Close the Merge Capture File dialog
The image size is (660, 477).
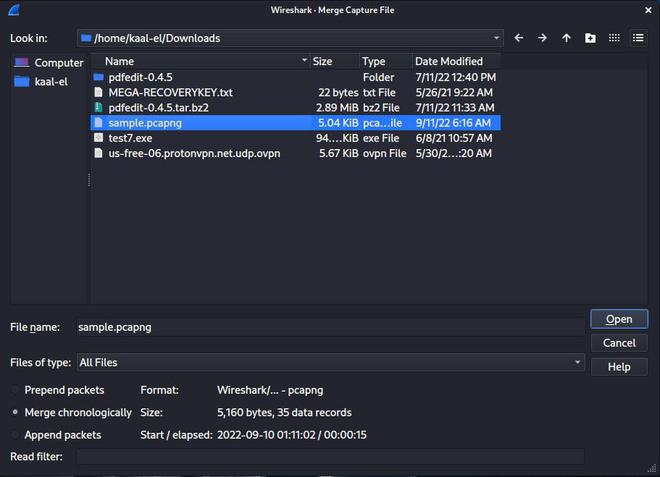click(x=648, y=10)
